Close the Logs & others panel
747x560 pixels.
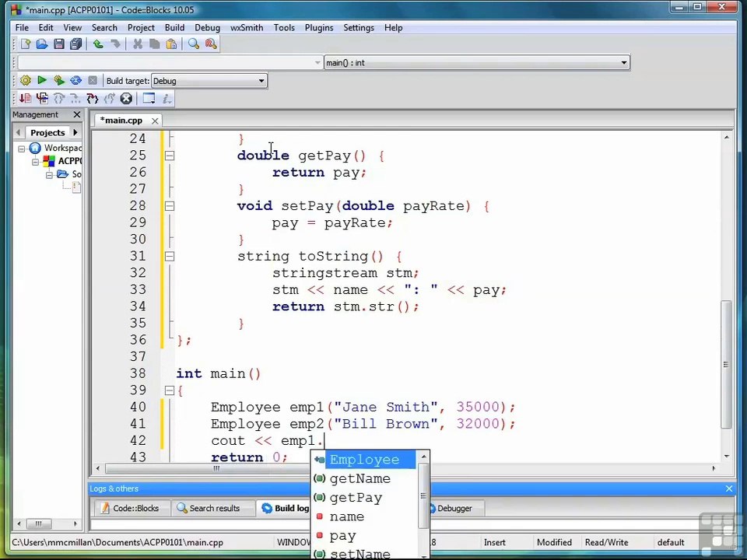(x=729, y=488)
